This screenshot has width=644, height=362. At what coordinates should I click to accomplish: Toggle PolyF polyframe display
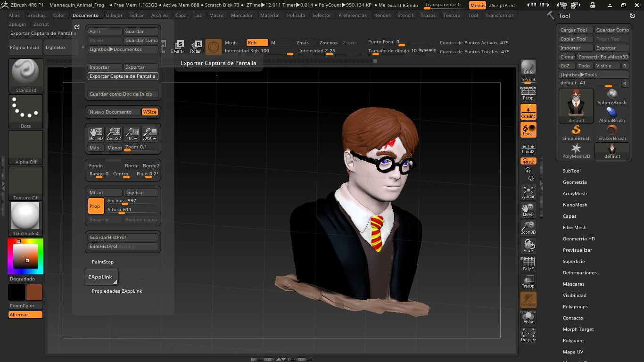(x=528, y=264)
